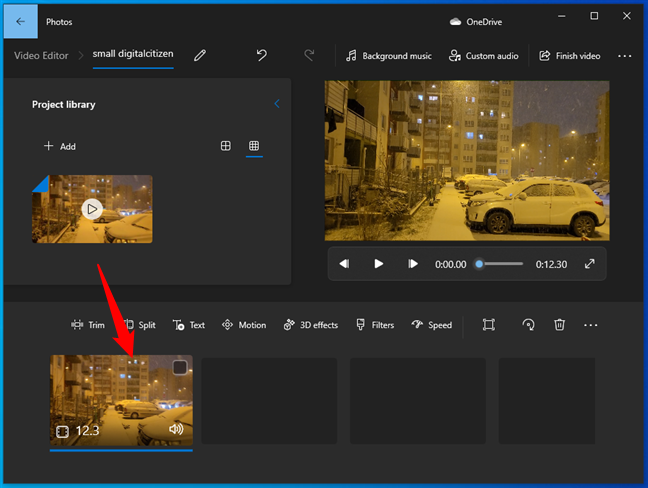The height and width of the screenshot is (488, 648).
Task: Go back using the Photos back arrow
Action: (x=20, y=21)
